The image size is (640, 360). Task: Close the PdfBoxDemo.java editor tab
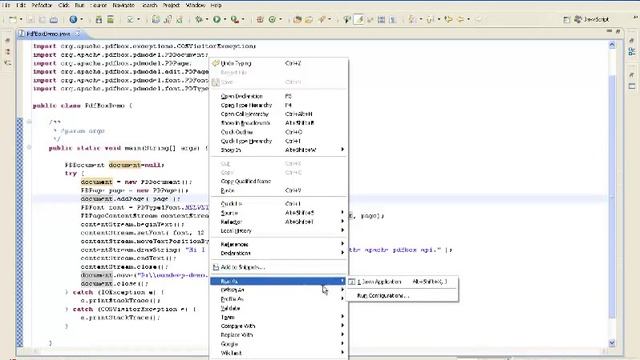click(77, 33)
